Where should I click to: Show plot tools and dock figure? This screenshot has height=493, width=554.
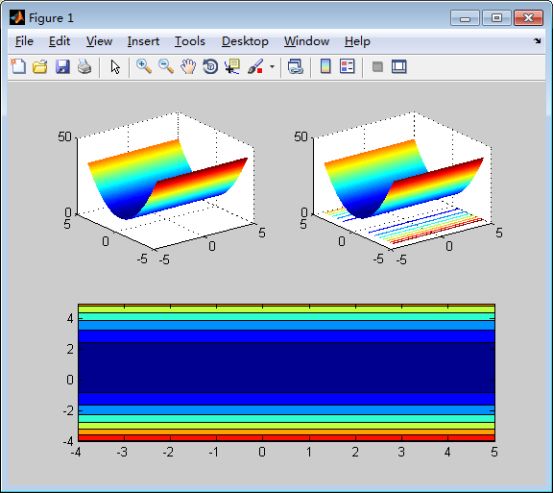pyautogui.click(x=399, y=66)
